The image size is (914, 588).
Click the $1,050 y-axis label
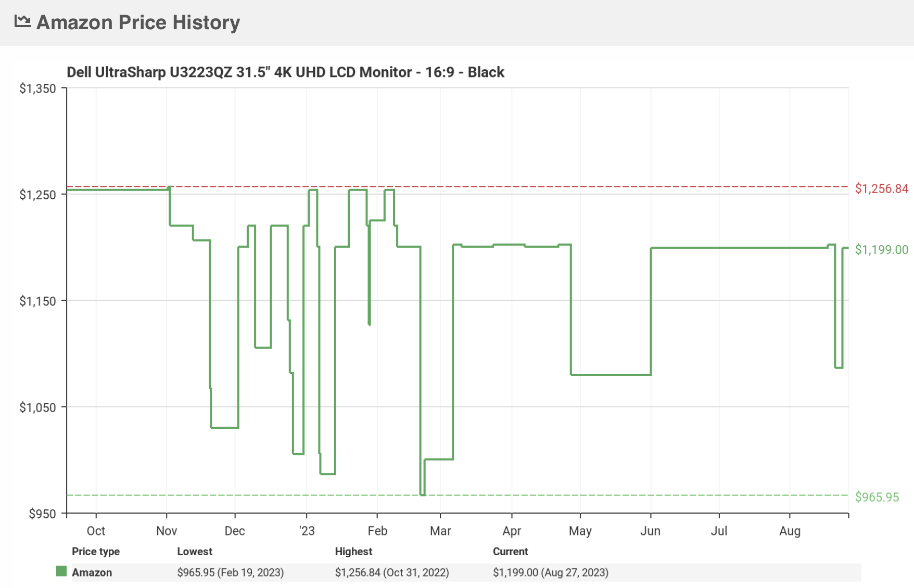pos(37,407)
